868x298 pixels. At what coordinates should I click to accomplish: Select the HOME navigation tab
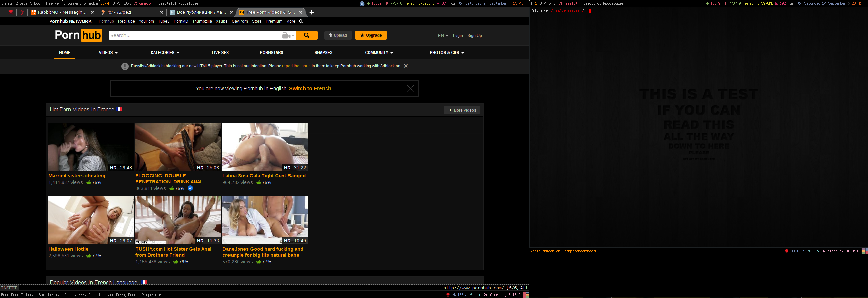point(65,53)
